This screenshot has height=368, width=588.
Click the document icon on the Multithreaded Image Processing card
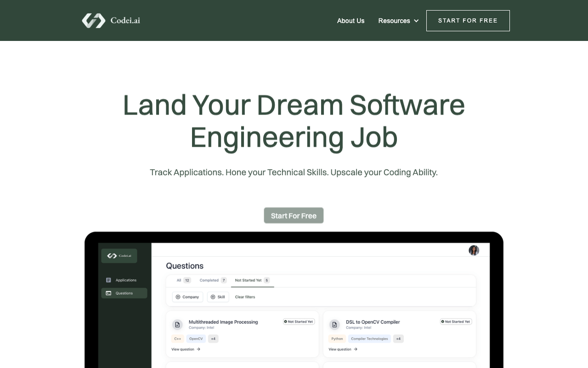[x=177, y=325]
